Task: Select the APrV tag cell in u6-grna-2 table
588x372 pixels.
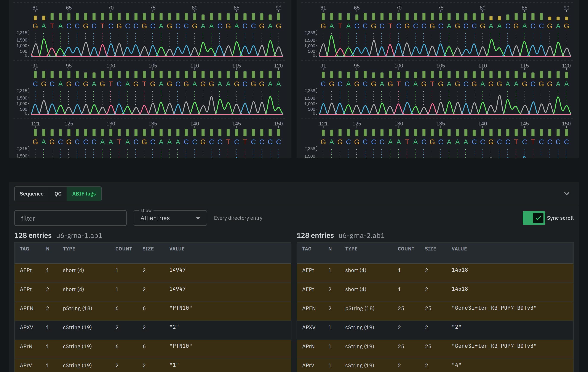Action: 308,366
